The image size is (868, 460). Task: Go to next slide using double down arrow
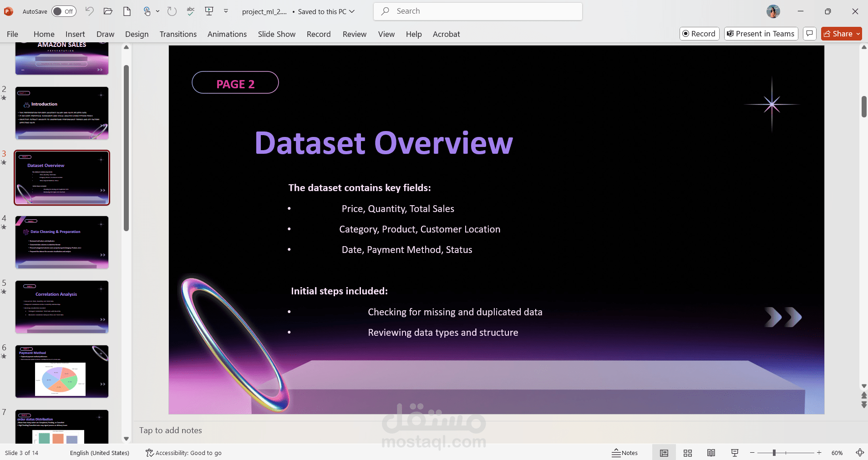(864, 404)
